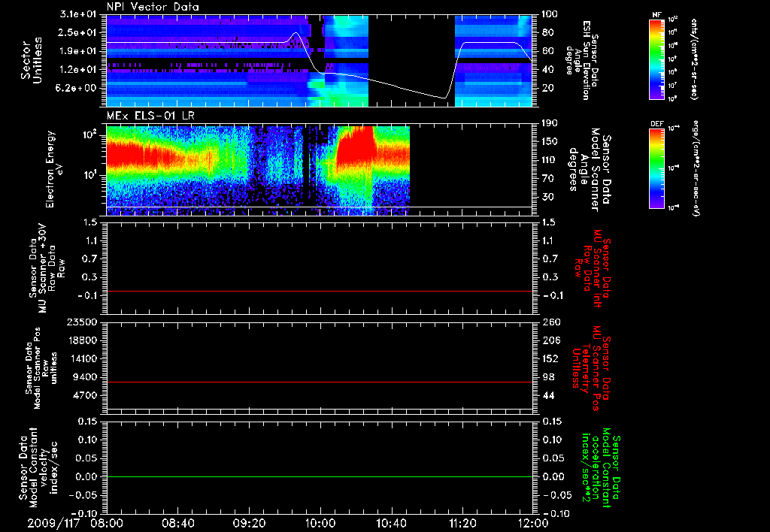Click the "23500" scanner position tick value
The height and width of the screenshot is (532, 770).
80,322
